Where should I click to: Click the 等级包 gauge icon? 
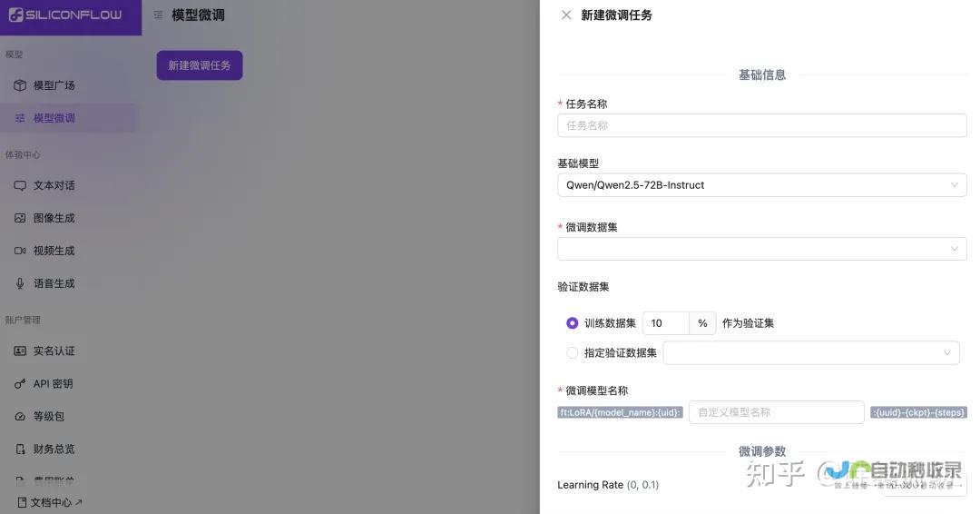pos(20,417)
